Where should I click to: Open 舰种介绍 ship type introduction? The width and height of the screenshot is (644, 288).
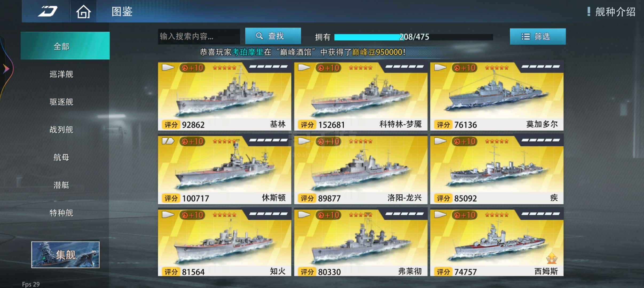[611, 12]
